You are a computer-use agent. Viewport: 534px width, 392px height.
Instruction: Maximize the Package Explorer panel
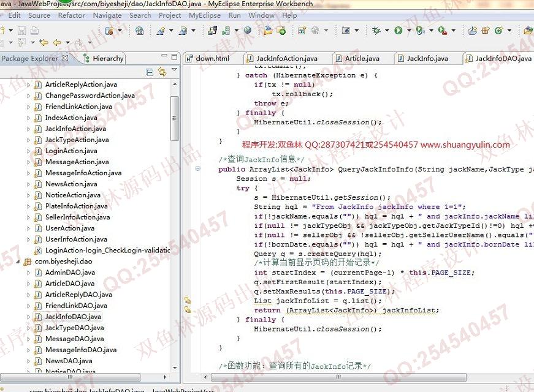[x=174, y=56]
